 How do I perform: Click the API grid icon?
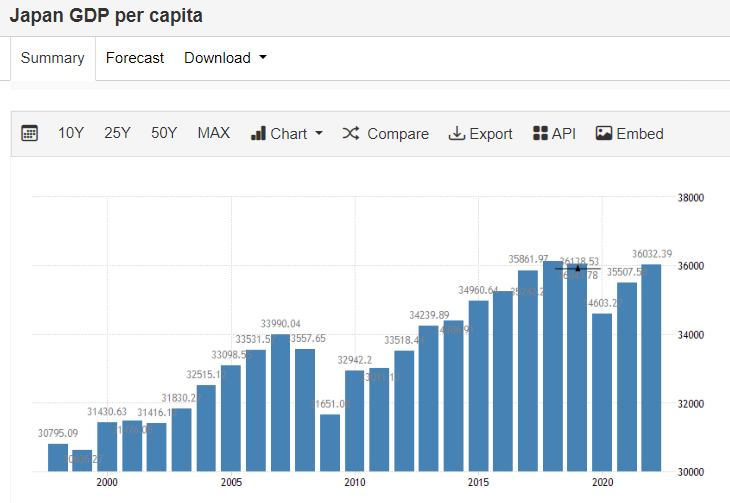point(540,134)
